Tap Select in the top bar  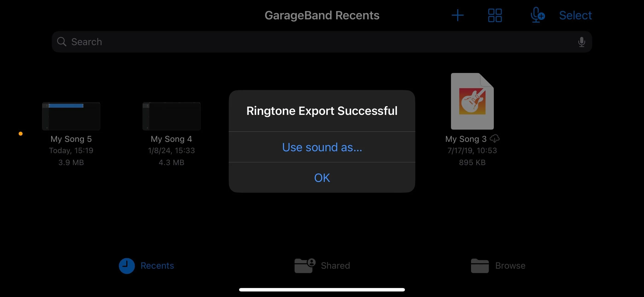(575, 15)
